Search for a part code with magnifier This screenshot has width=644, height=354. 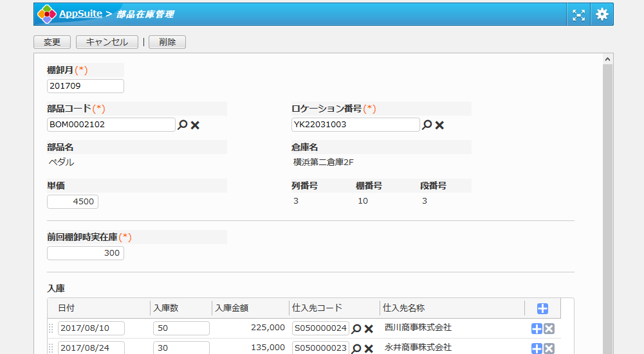[x=183, y=125]
